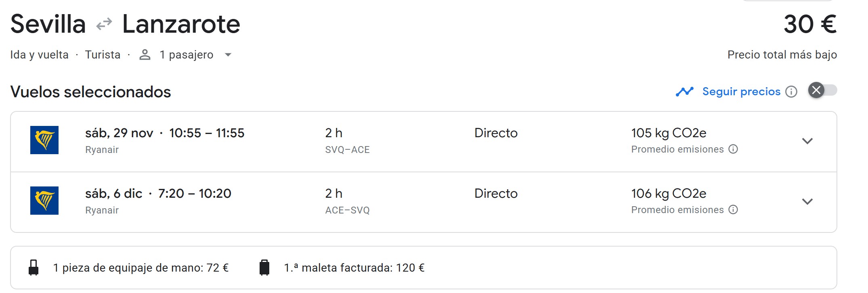Enable the Seguir precios toggle
This screenshot has height=293, width=868.
click(x=822, y=90)
